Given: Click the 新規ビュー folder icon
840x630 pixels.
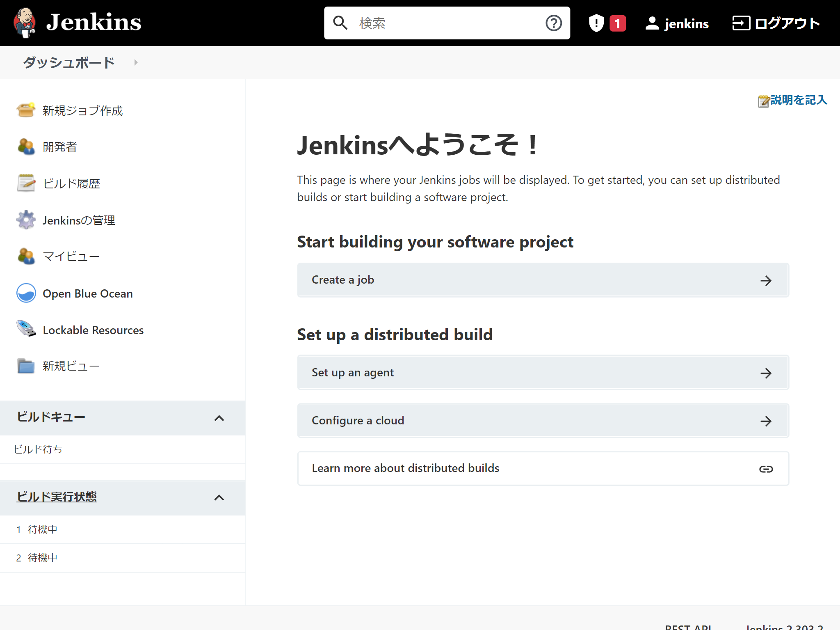Looking at the screenshot, I should (x=26, y=366).
